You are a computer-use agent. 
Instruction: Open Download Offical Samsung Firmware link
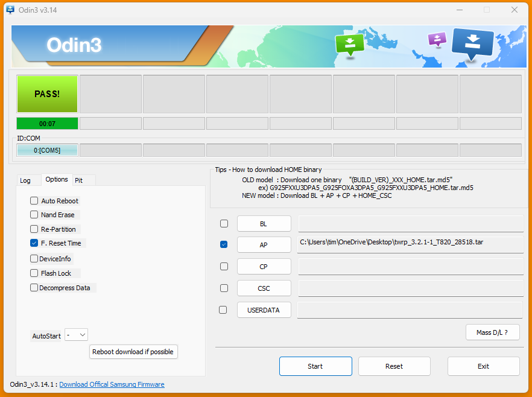click(x=112, y=384)
